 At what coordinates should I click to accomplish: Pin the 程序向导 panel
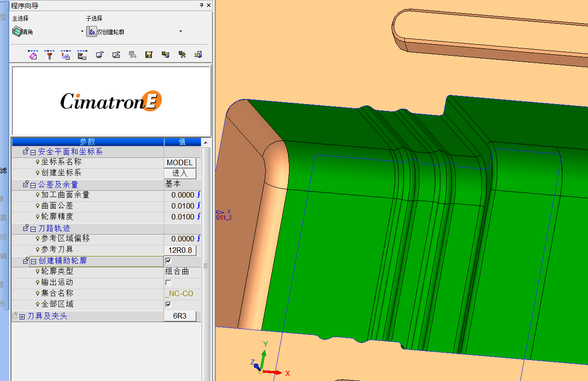tap(202, 5)
